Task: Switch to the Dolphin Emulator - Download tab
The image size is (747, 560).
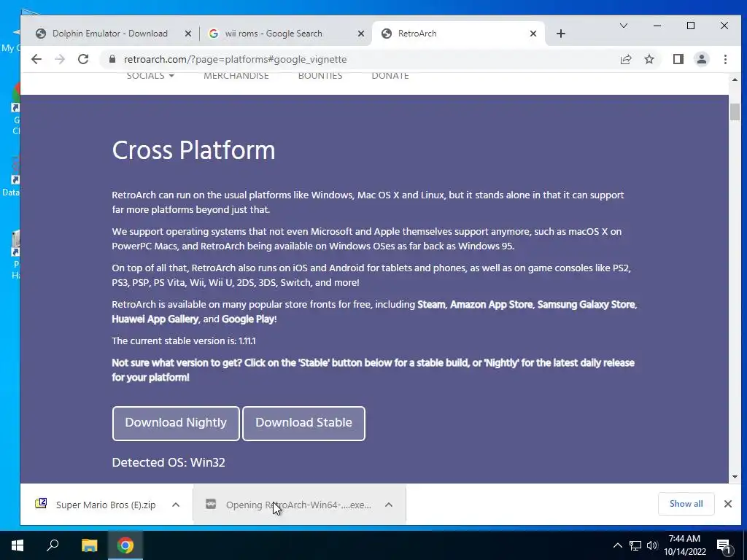Action: click(x=109, y=34)
